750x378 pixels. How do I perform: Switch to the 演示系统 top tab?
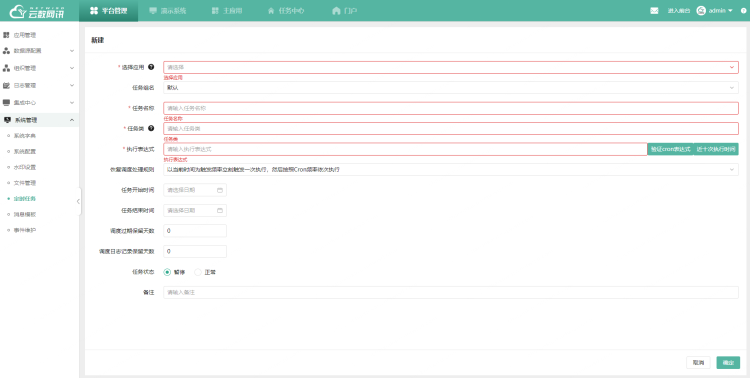click(167, 11)
